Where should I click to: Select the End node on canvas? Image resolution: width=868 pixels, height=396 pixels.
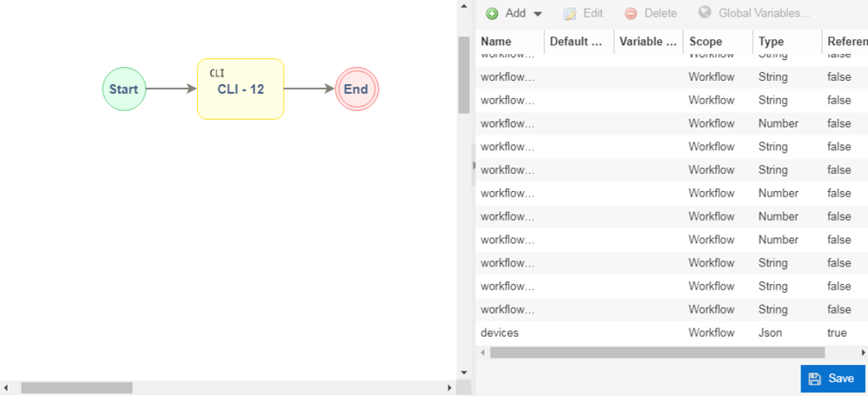click(x=357, y=89)
